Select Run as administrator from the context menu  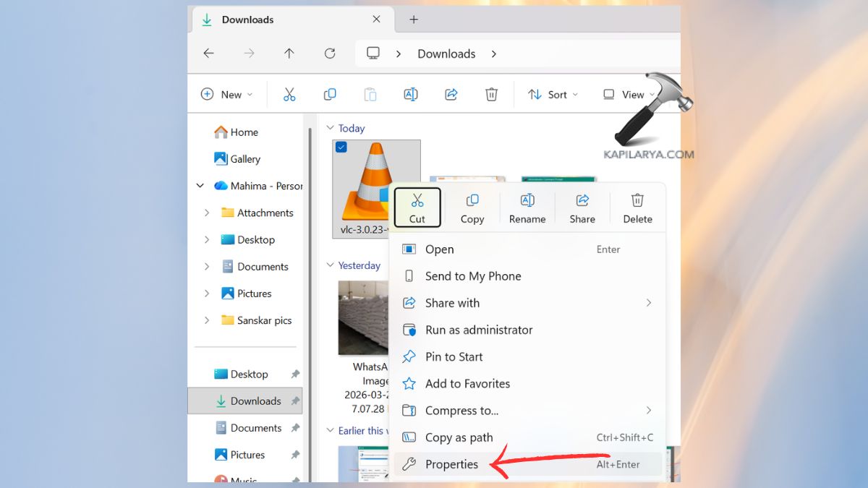(x=479, y=330)
